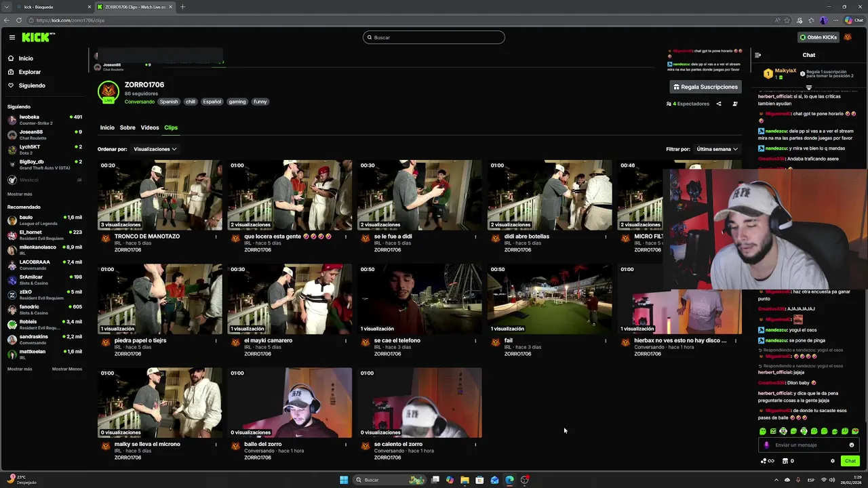Play the 'maiky se lleva el microno' clip thumbnail
Image resolution: width=868 pixels, height=488 pixels.
[x=159, y=403]
